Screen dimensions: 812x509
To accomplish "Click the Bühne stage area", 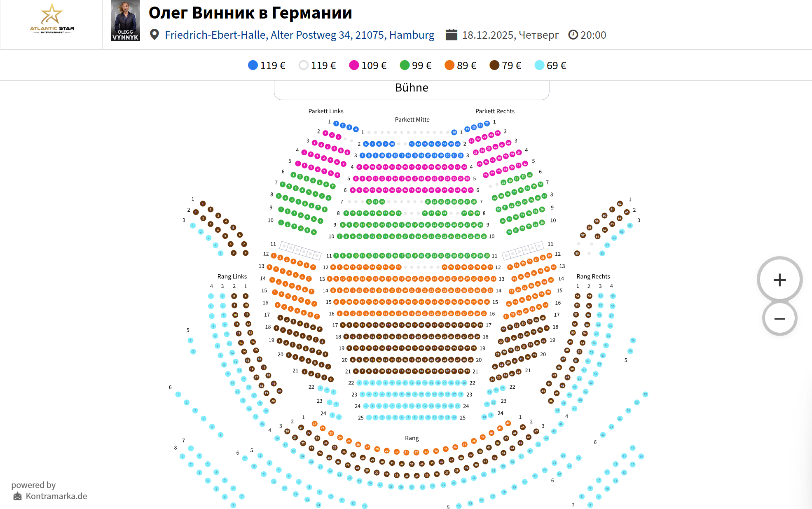I will pos(411,89).
